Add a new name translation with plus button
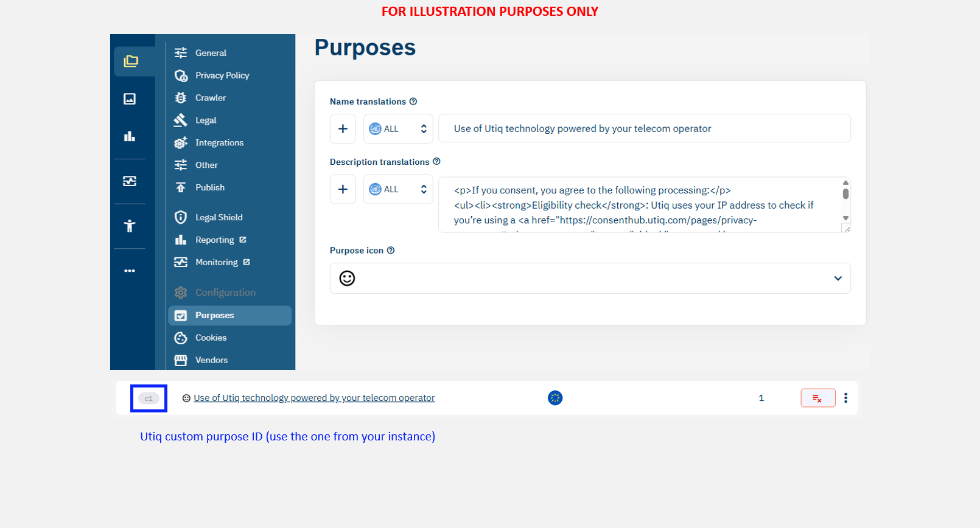Viewport: 980px width, 528px height. 343,129
